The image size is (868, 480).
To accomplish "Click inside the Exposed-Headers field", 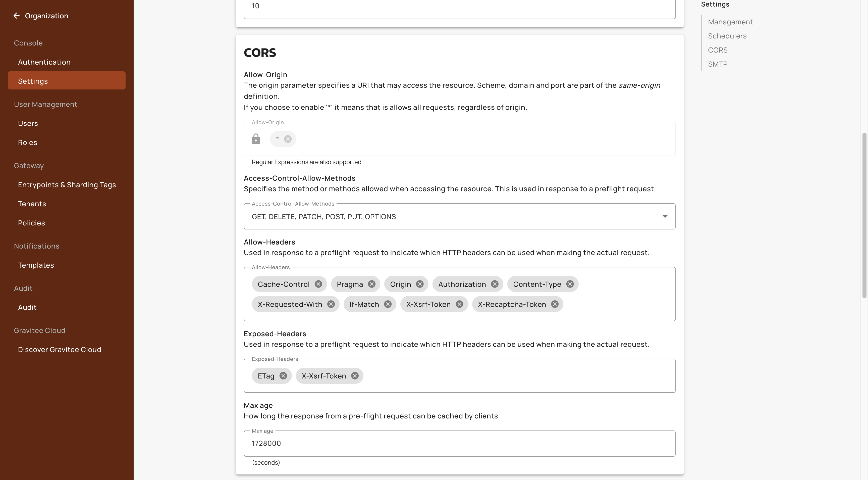I will pos(505,376).
